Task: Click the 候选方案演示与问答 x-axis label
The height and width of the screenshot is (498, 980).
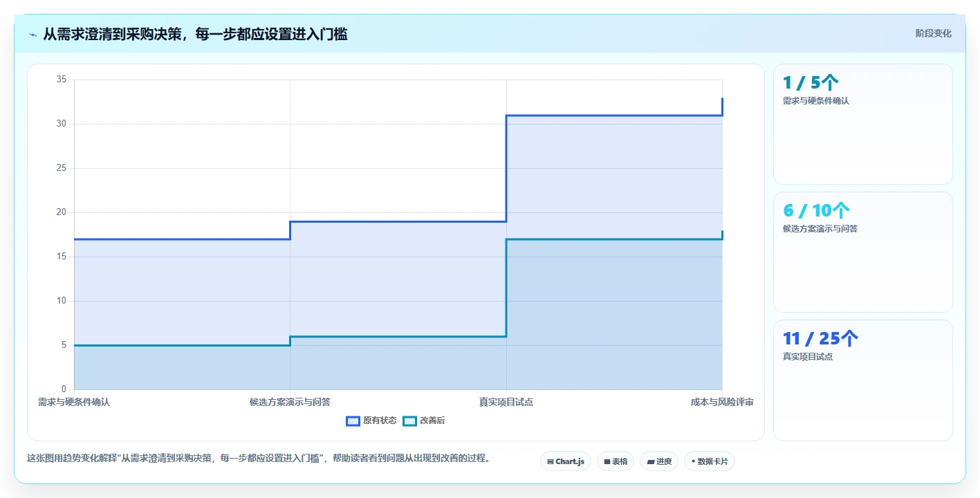Action: point(290,402)
